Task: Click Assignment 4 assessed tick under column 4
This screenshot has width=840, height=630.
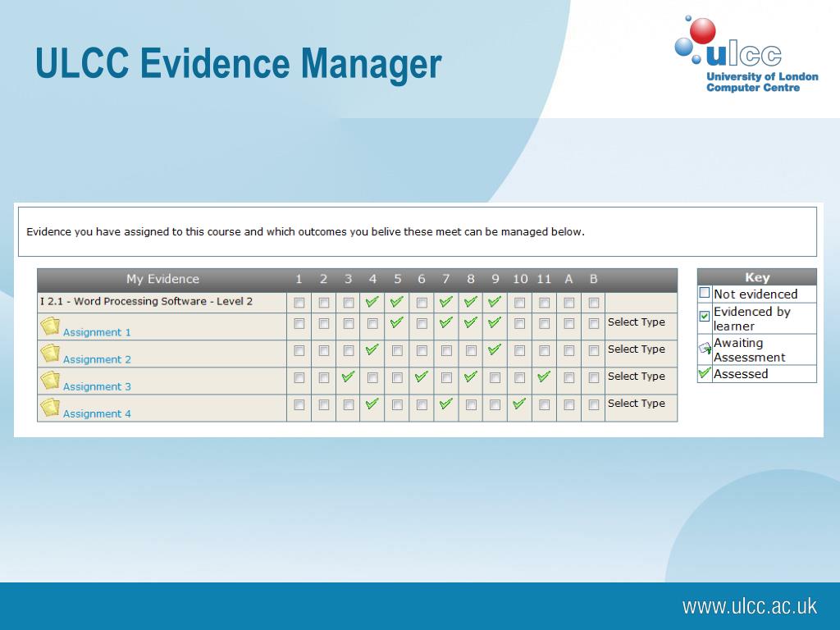Action: [372, 404]
